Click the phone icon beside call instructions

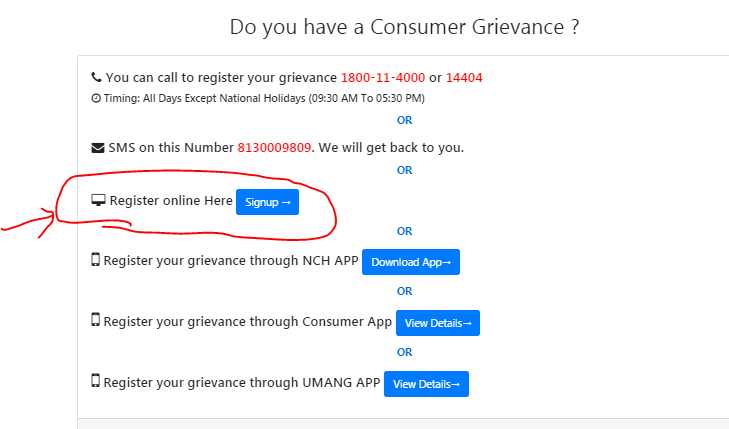click(96, 77)
